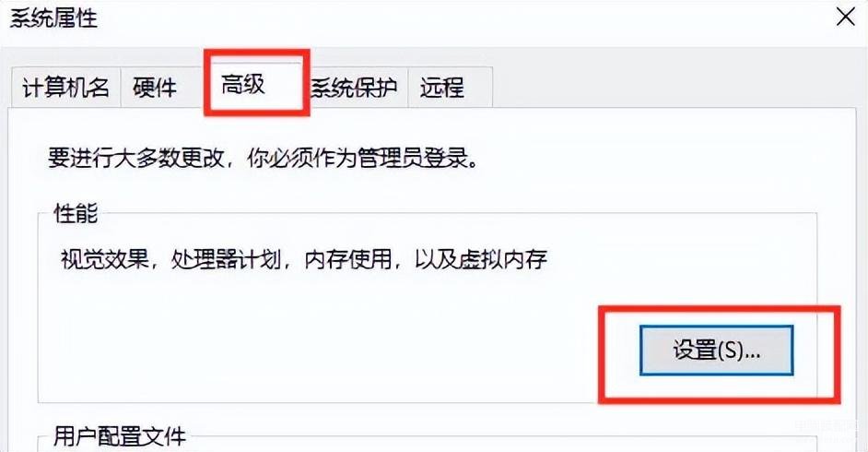This screenshot has height=452, width=868.
Task: Select the 用户配置文件 group label
Action: point(120,436)
